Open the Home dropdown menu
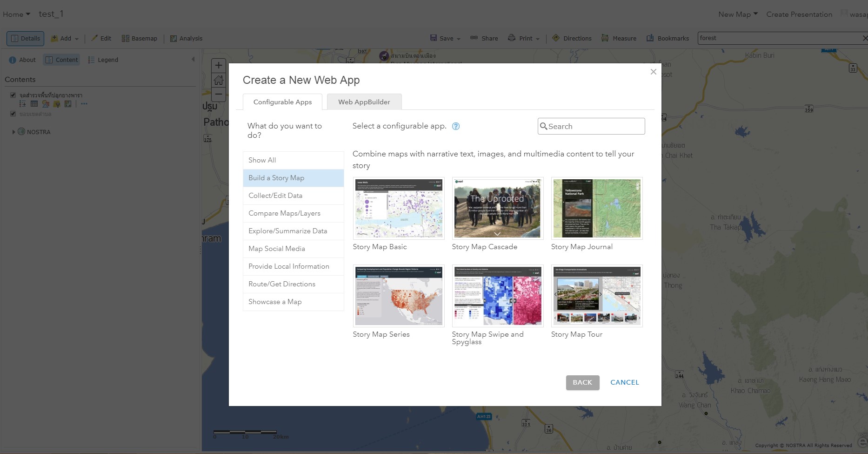Screen dimensions: 868x454 pyautogui.click(x=16, y=14)
